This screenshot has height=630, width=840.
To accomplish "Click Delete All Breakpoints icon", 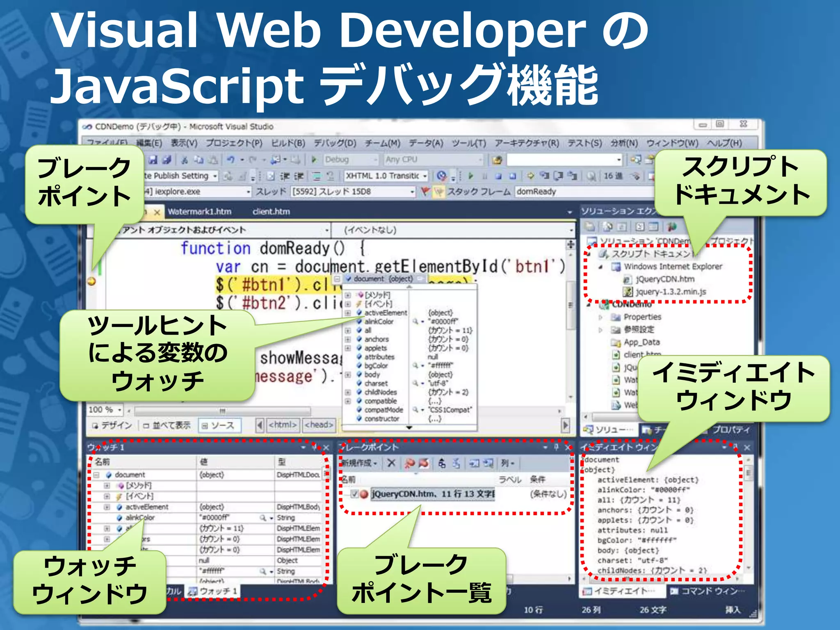I will coord(409,463).
